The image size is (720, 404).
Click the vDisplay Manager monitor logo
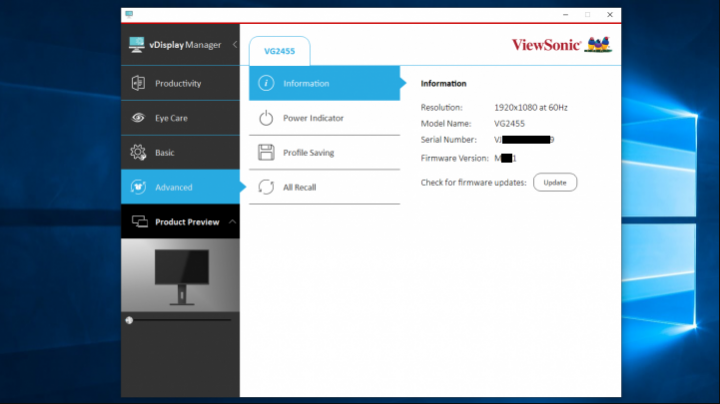[136, 45]
